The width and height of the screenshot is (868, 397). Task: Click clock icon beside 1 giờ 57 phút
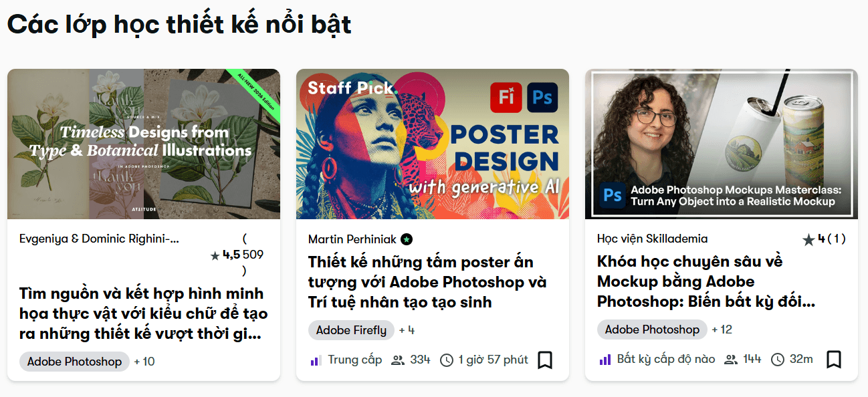click(x=446, y=360)
